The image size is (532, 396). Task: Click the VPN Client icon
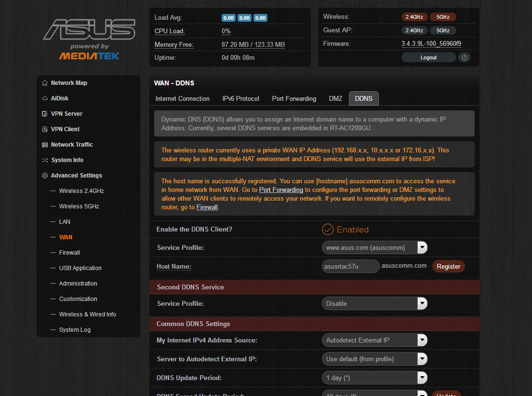pyautogui.click(x=44, y=129)
